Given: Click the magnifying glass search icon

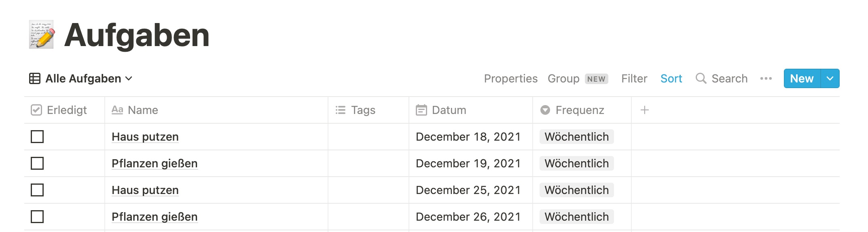Looking at the screenshot, I should pyautogui.click(x=701, y=78).
